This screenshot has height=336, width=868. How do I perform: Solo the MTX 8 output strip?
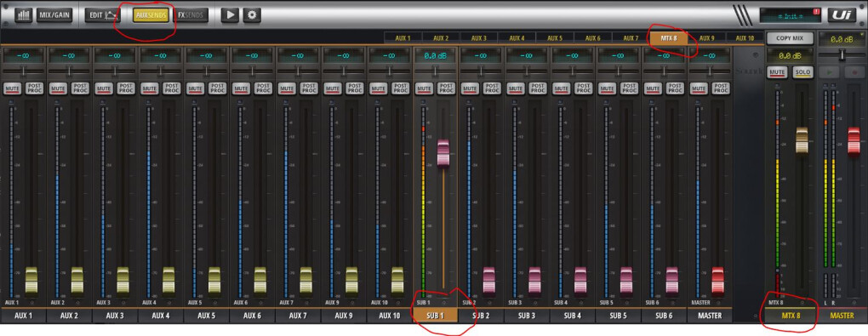802,72
